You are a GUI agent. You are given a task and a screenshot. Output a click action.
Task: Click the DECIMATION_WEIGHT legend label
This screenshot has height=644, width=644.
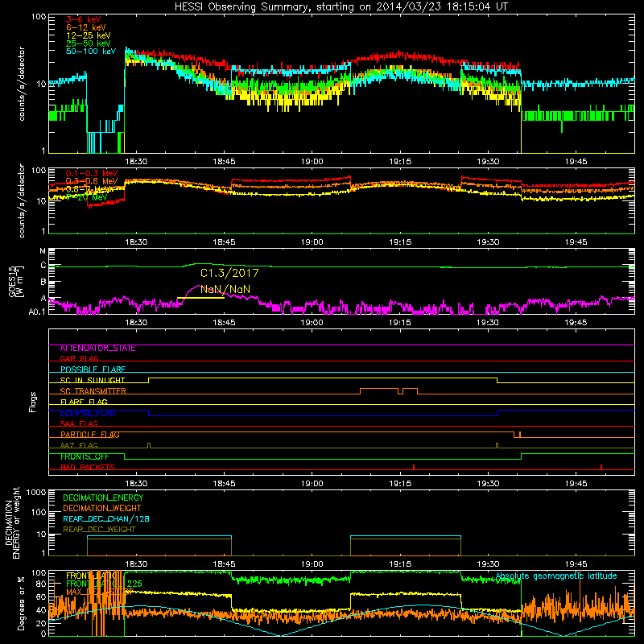(102, 508)
